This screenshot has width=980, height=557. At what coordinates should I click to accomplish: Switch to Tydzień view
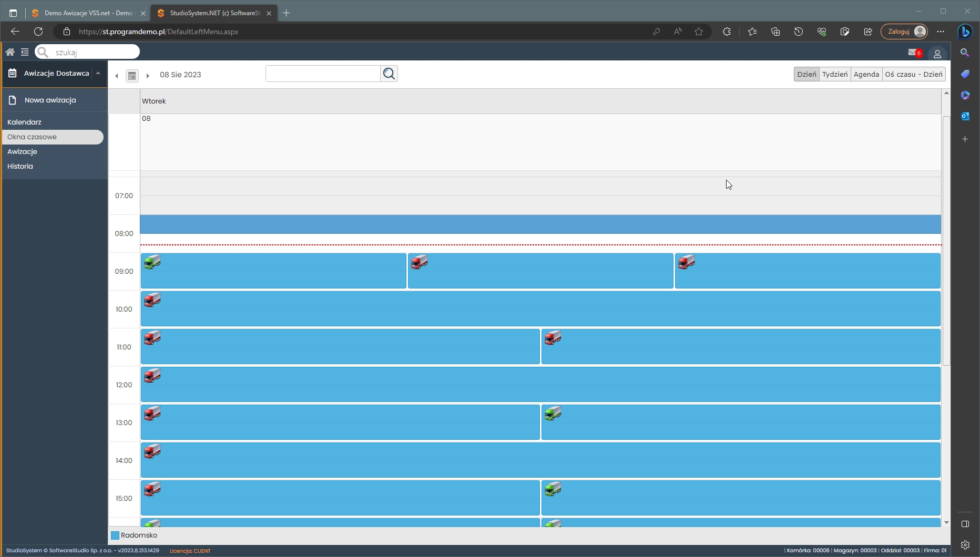(834, 74)
